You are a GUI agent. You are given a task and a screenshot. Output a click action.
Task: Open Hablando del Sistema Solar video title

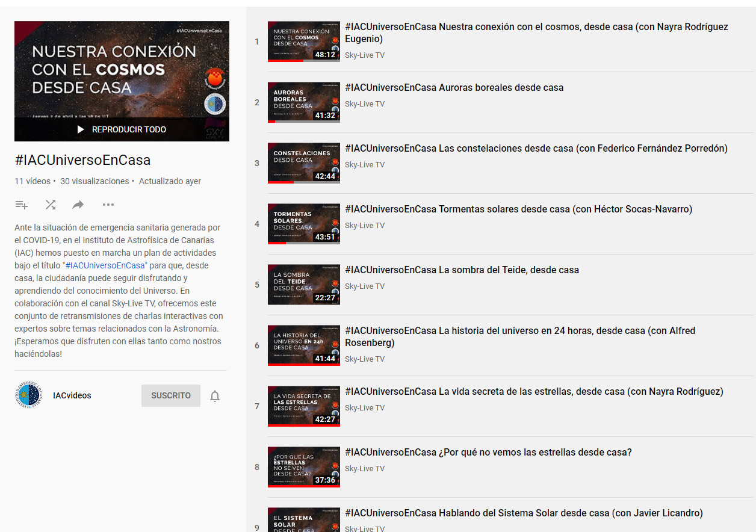[x=522, y=513]
